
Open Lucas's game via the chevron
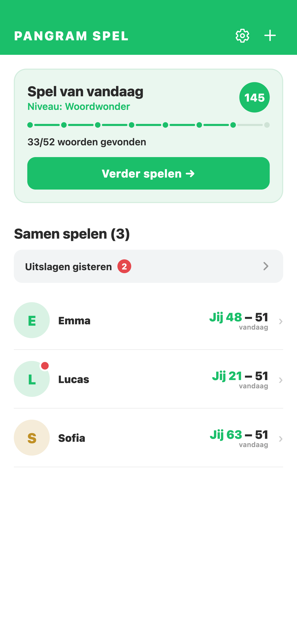click(280, 380)
